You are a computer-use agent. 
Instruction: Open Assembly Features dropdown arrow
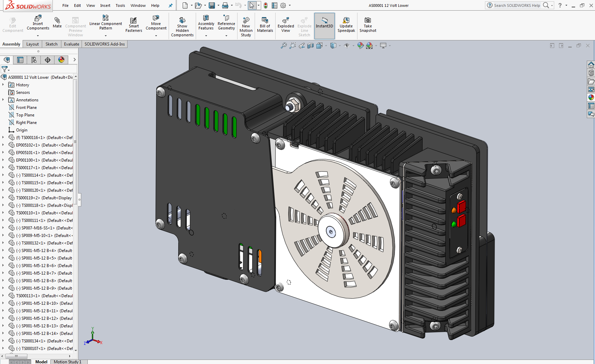206,36
